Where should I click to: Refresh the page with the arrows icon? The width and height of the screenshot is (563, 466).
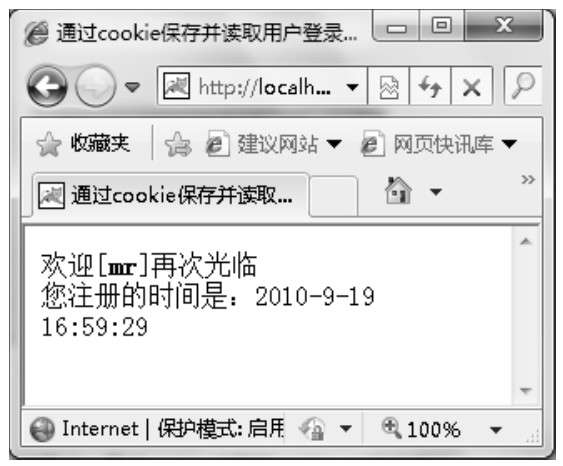click(x=430, y=87)
